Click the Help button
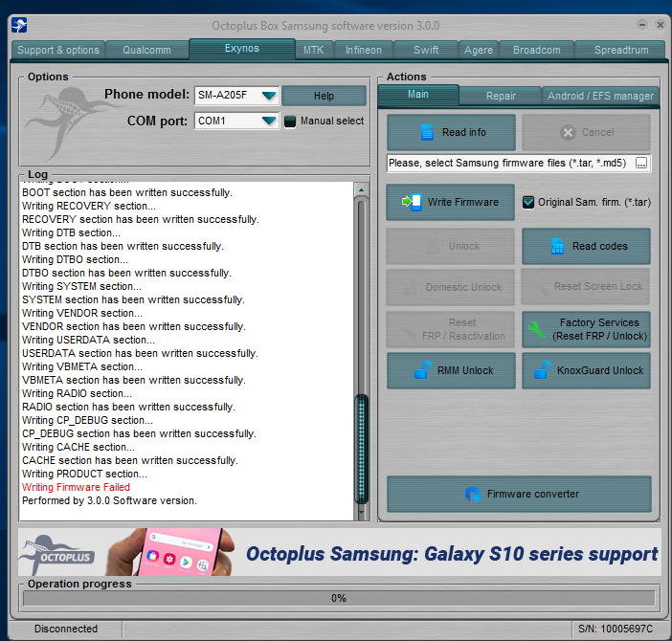This screenshot has width=672, height=641. (x=324, y=96)
